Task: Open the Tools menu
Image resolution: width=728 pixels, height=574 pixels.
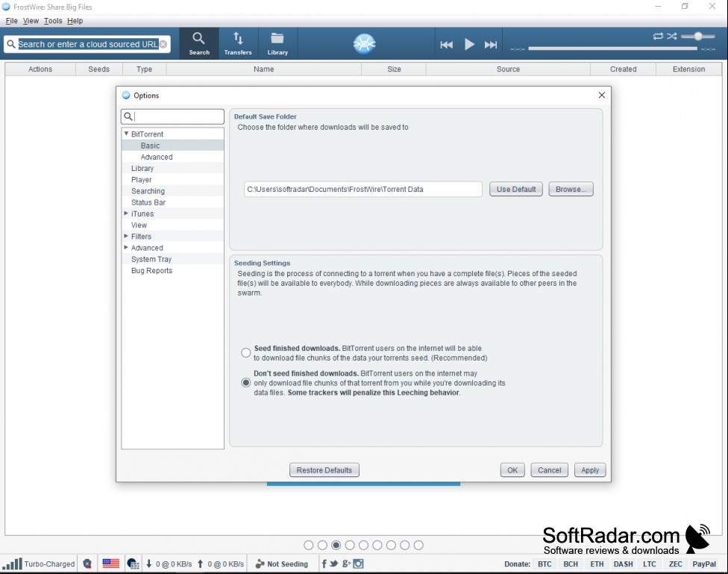Action: click(53, 21)
